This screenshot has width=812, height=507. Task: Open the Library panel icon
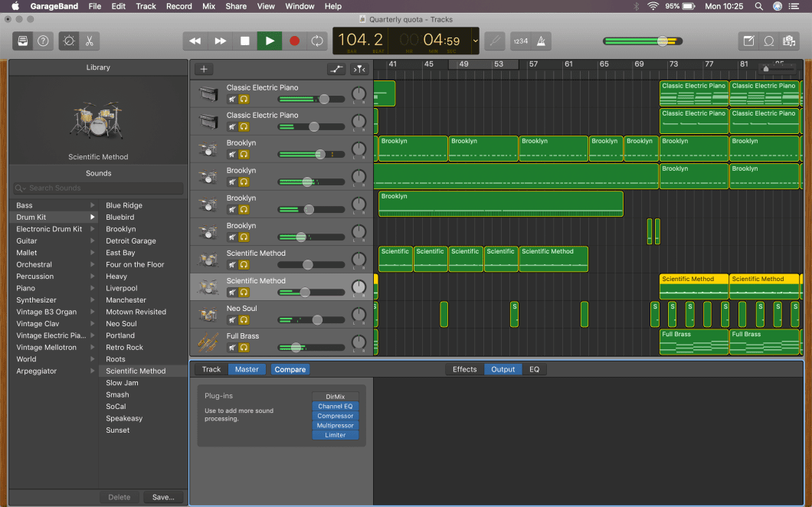(22, 41)
